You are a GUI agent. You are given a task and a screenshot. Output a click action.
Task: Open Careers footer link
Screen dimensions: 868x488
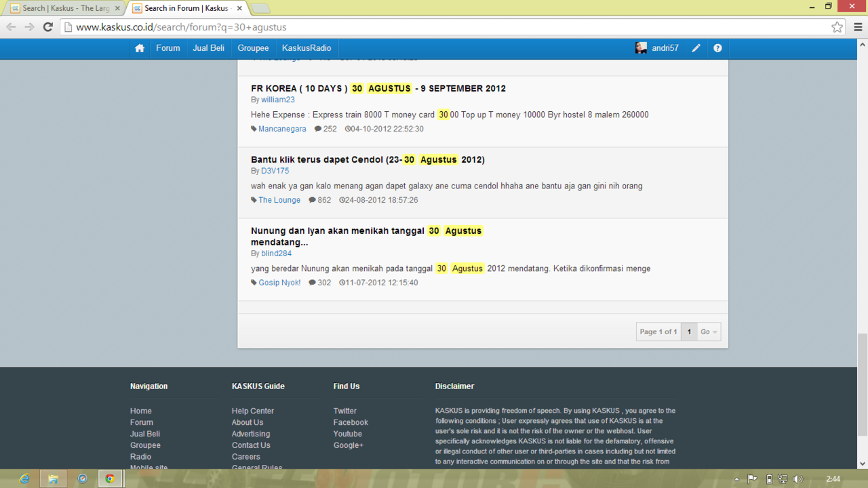coord(246,457)
